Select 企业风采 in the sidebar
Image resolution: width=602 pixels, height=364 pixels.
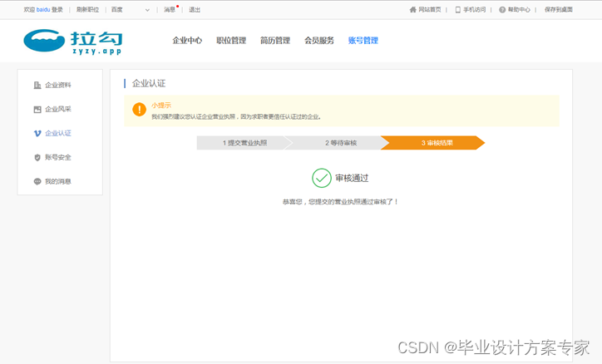coord(58,110)
